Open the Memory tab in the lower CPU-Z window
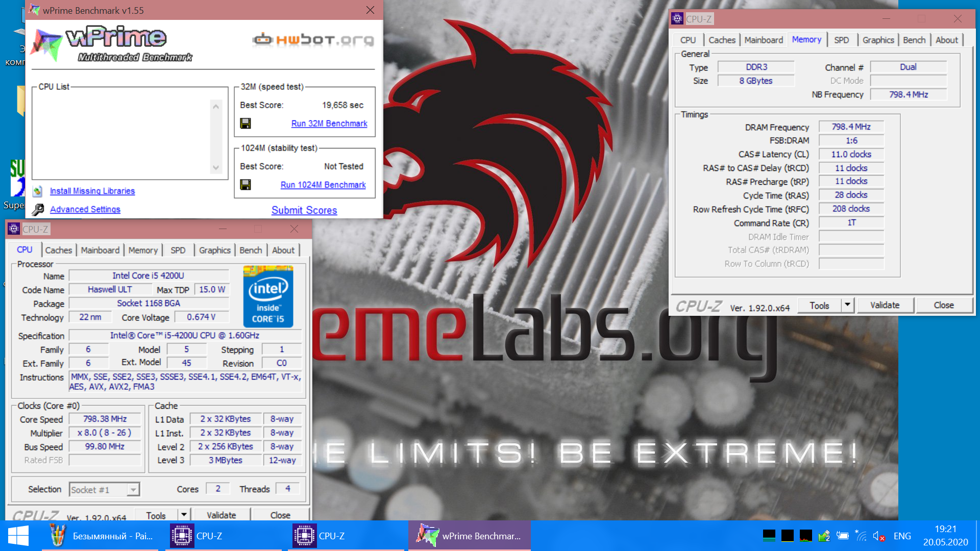The image size is (980, 551). (143, 250)
